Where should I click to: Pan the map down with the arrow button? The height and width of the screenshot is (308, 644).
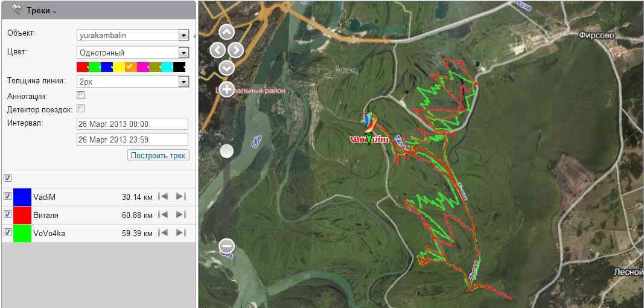(x=226, y=67)
